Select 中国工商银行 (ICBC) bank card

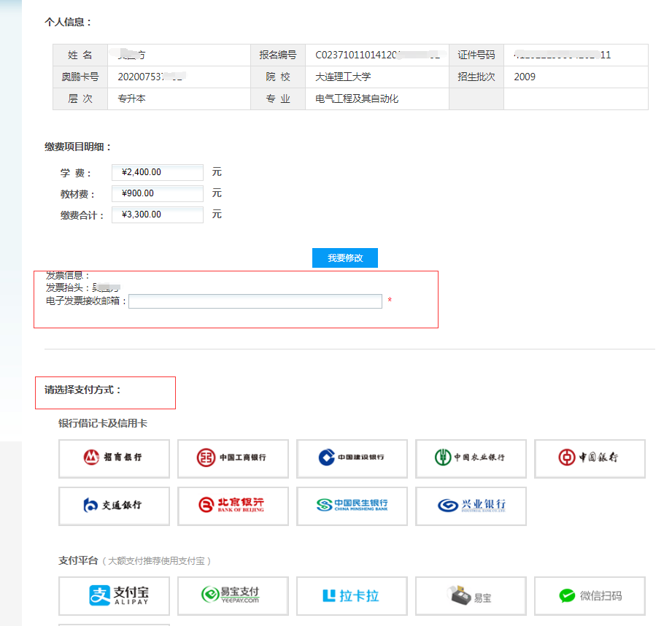(x=233, y=458)
